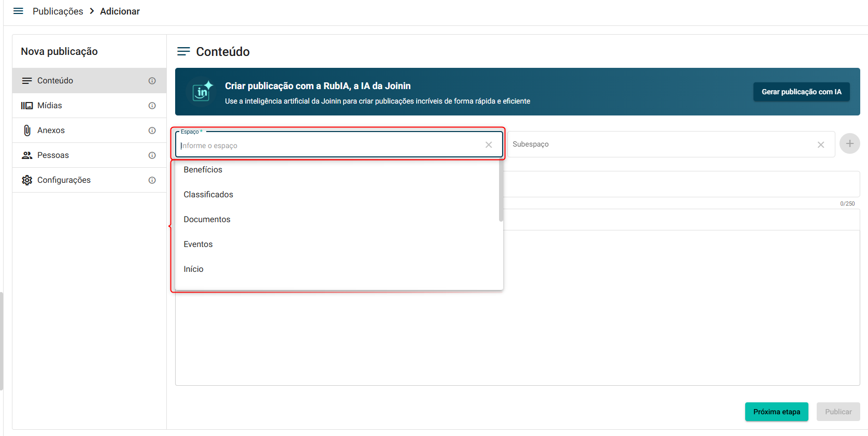Click the Publicar button
Viewport: 868px width, 436px height.
[838, 412]
